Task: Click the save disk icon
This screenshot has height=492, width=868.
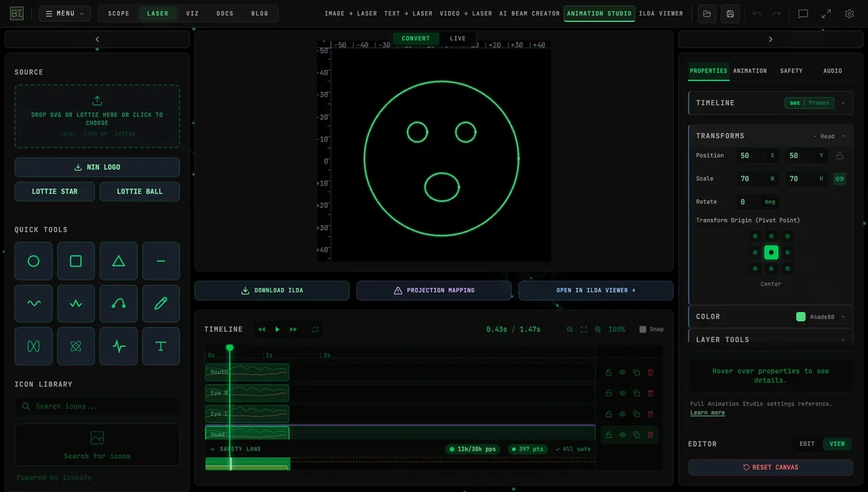Action: [x=730, y=14]
